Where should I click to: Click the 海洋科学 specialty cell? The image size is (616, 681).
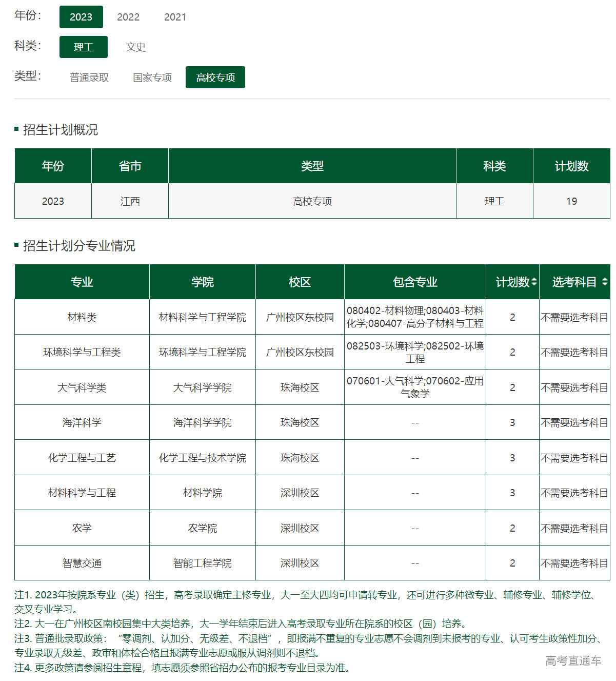82,422
